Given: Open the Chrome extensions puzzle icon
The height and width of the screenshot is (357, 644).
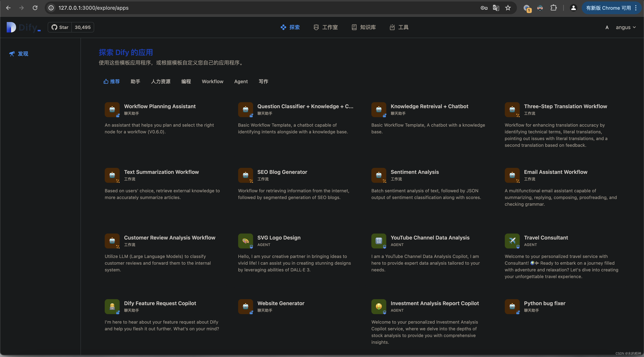Looking at the screenshot, I should coord(553,8).
